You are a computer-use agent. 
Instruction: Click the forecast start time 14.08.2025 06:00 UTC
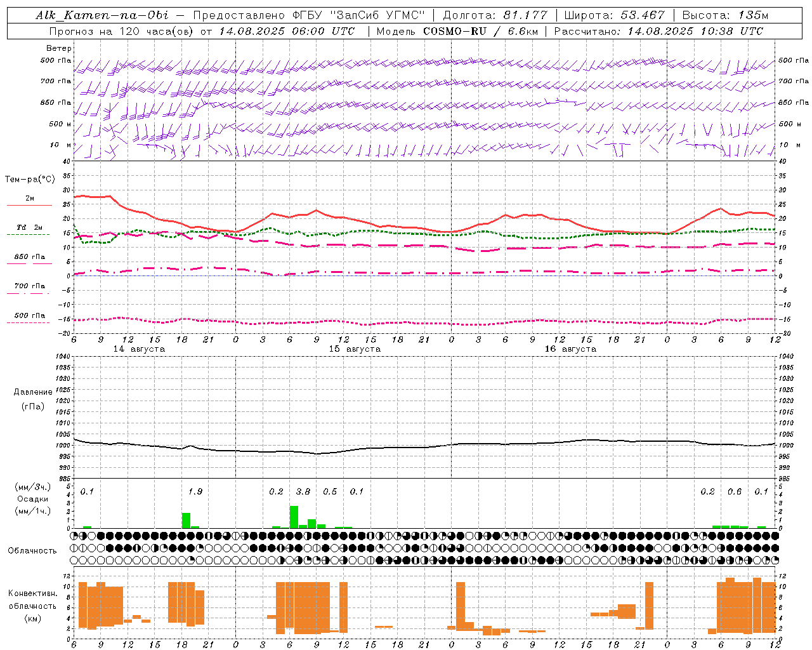287,31
